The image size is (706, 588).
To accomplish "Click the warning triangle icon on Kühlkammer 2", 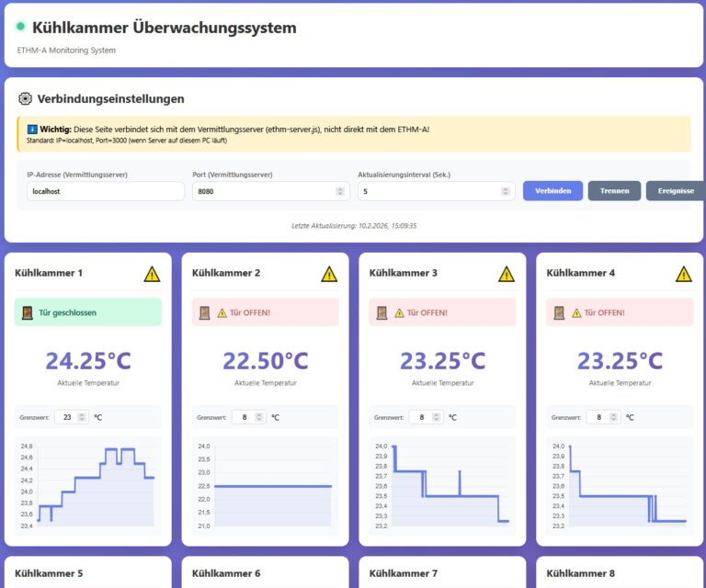I will tap(329, 274).
